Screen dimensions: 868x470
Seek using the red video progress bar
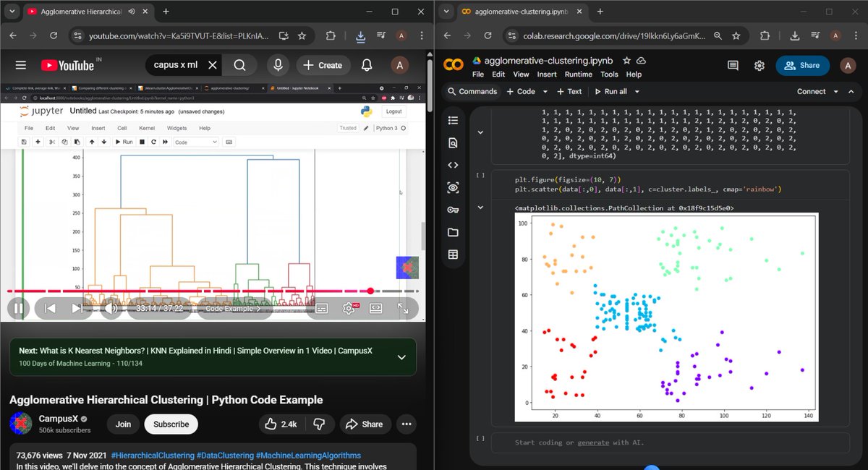point(213,291)
